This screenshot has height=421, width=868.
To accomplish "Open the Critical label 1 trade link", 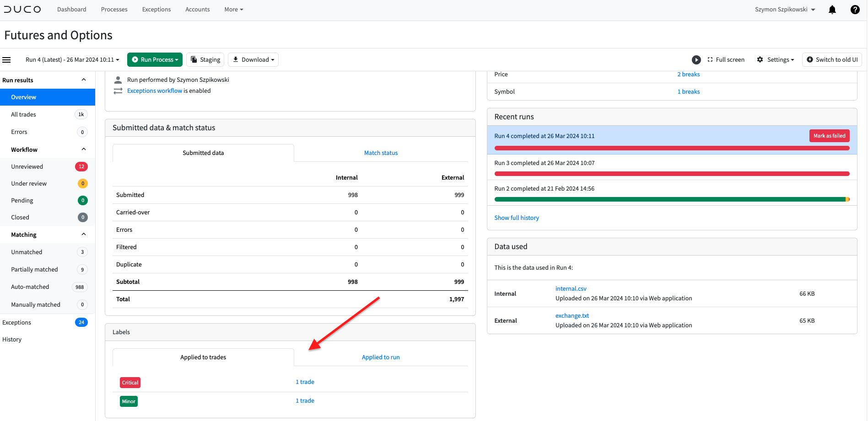I will [x=305, y=382].
